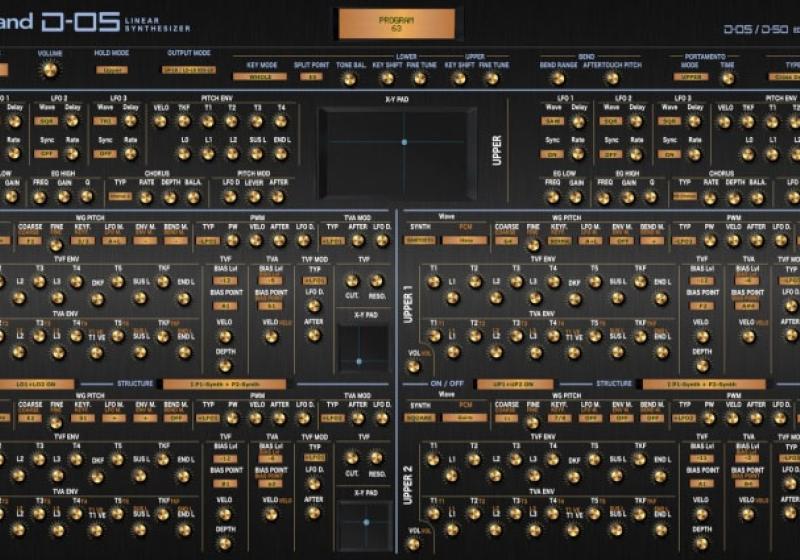Image resolution: width=800 pixels, height=560 pixels.
Task: Open Lower LFO 3 Wave selector
Action: point(105,121)
